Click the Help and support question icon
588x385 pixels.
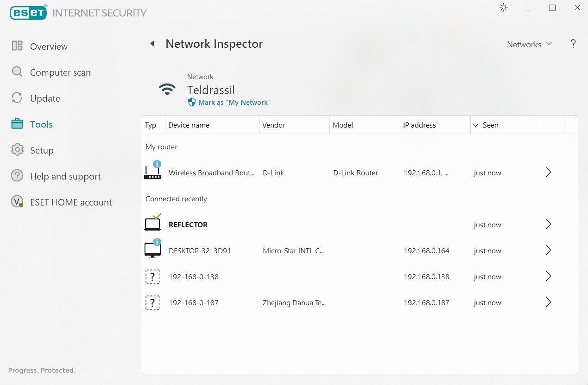17,176
